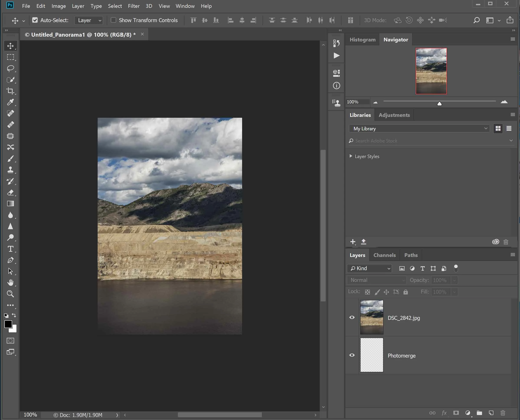Select the Eyedropper tool
520x420 pixels.
[x=10, y=102]
